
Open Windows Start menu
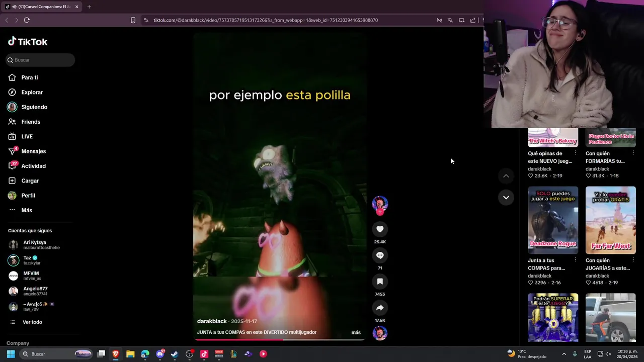coord(11,354)
